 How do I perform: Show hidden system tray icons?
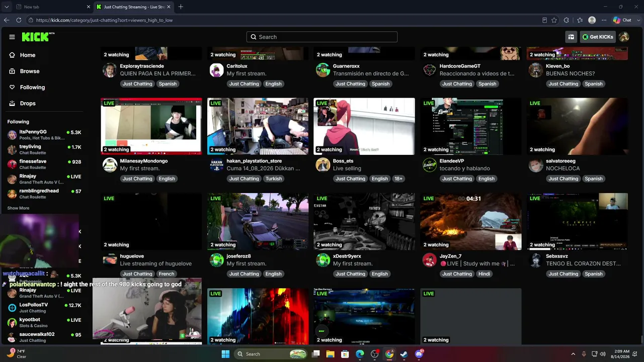pos(573,354)
